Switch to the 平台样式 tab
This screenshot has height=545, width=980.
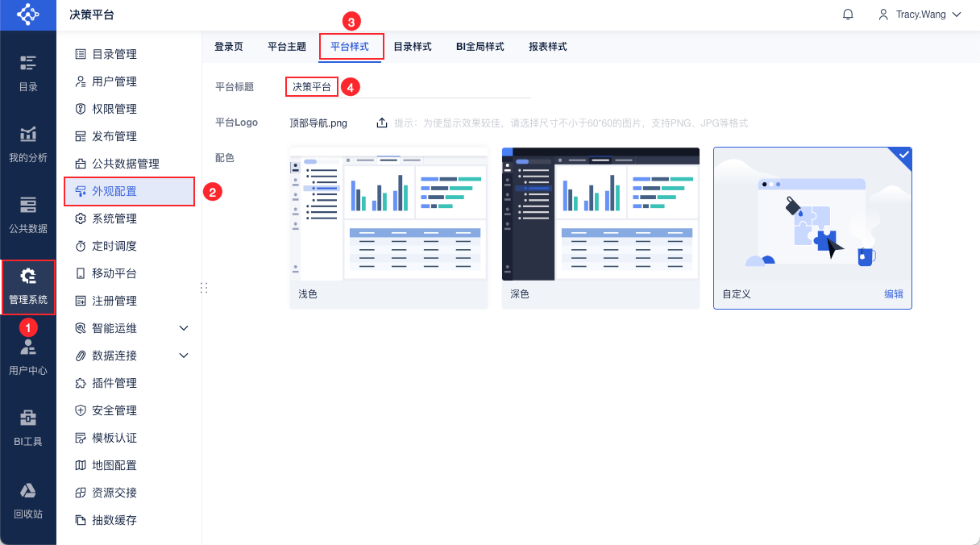350,47
